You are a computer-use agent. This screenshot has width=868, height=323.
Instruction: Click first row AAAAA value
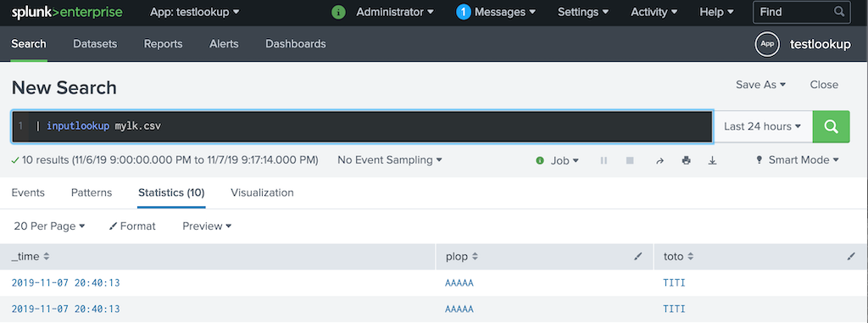pos(459,283)
